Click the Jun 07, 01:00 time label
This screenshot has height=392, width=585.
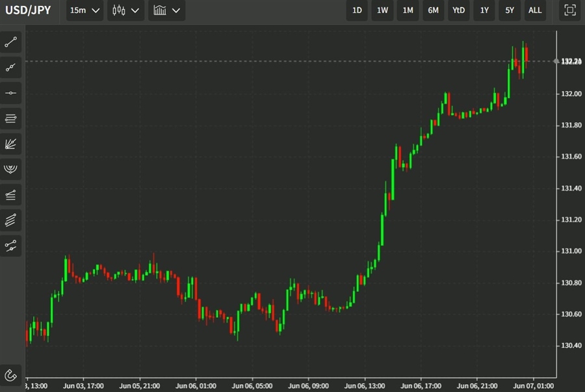click(x=533, y=385)
